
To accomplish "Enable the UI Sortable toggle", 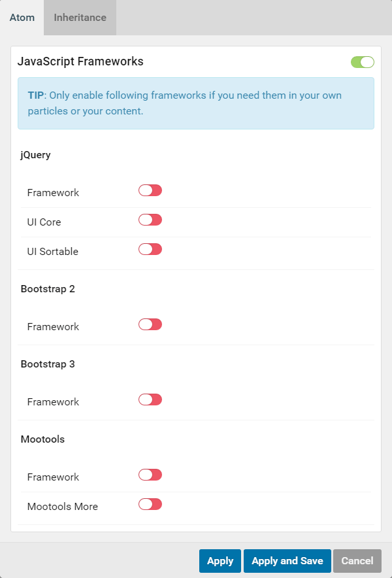I will [150, 249].
